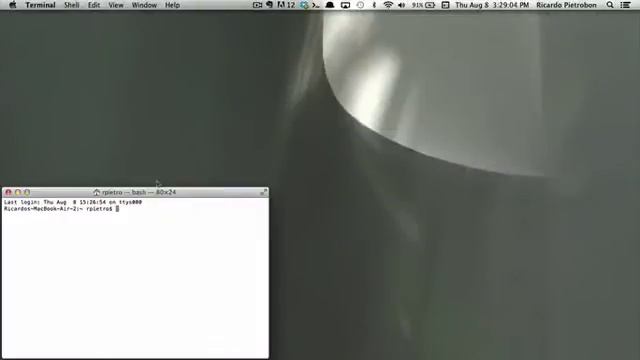Click the 'Last login' line in Terminal

pyautogui.click(x=73, y=202)
